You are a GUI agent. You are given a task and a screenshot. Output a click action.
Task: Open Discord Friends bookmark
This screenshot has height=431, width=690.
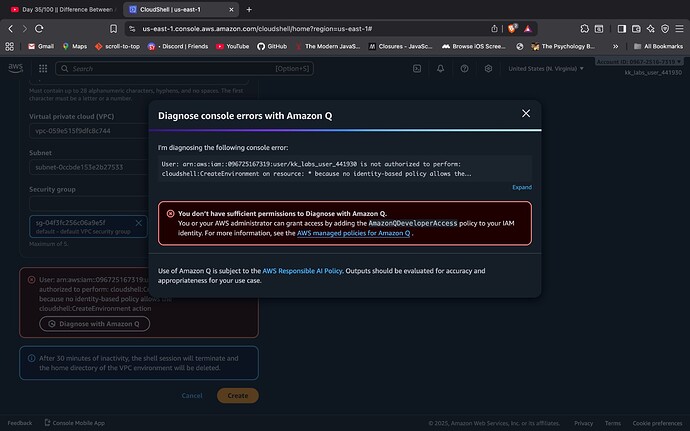178,46
